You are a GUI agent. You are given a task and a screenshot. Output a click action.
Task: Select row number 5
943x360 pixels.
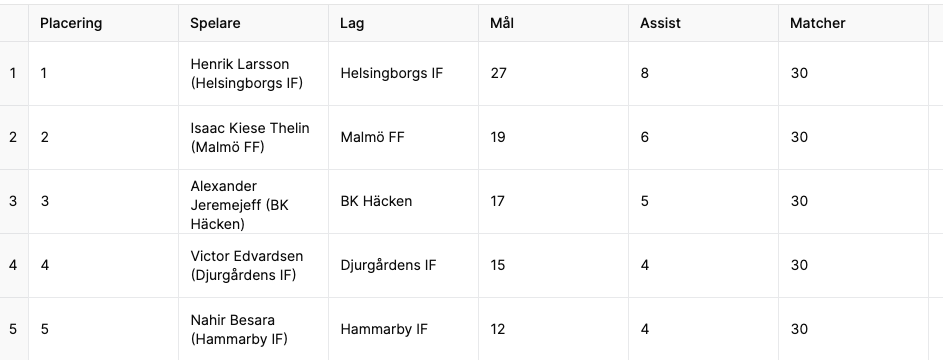tap(14, 329)
